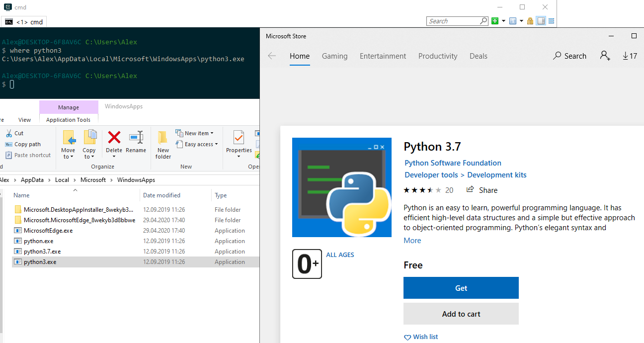Open the View ribbon tab
The width and height of the screenshot is (644, 343).
click(24, 120)
